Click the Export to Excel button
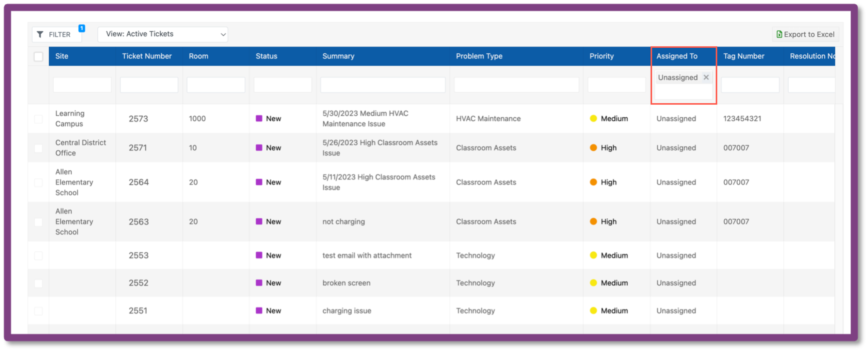 [805, 34]
